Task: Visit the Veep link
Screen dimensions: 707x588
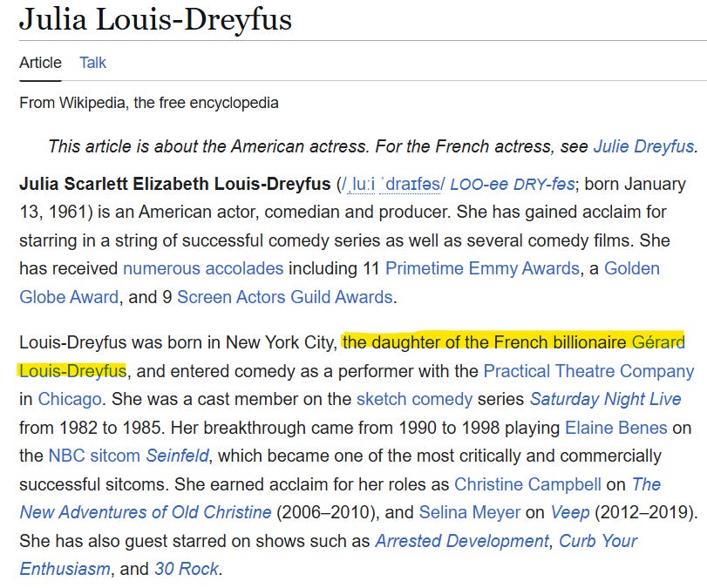Action: 570,512
